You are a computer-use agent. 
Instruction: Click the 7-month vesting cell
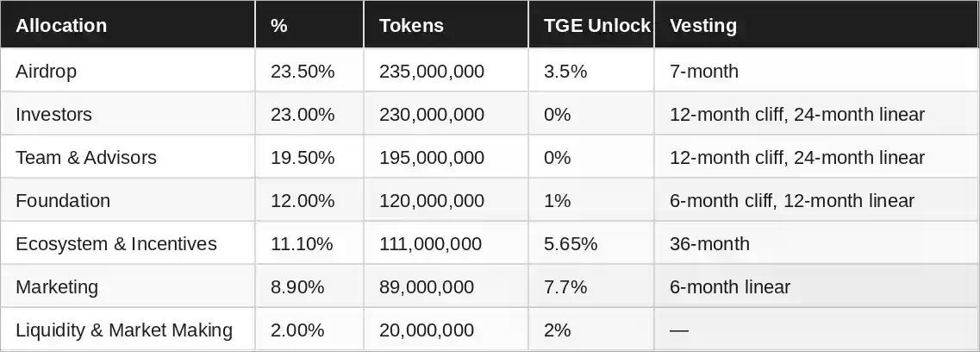point(703,72)
